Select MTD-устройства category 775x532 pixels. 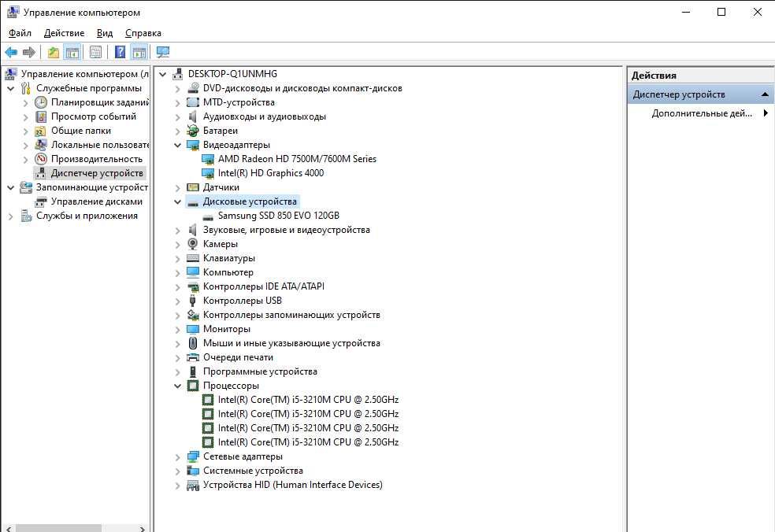click(239, 102)
